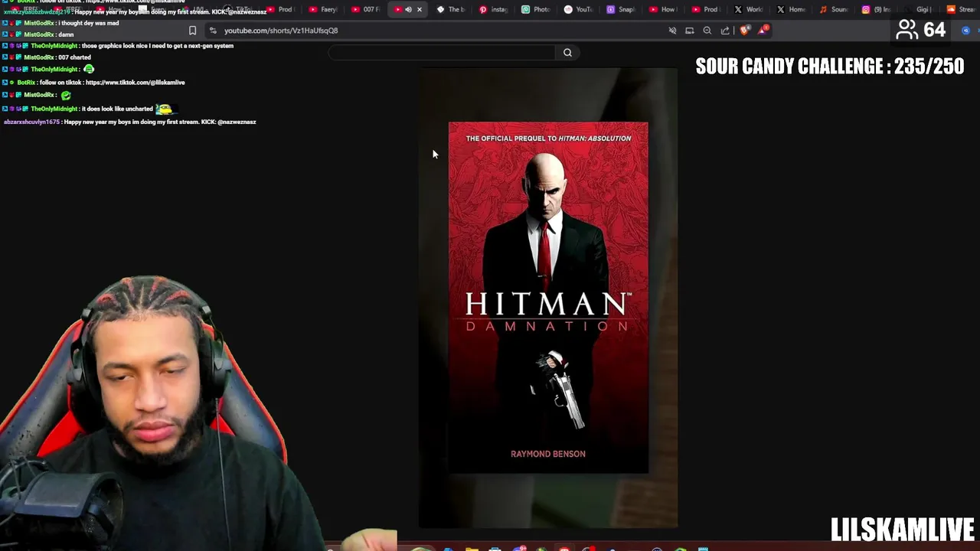
Task: Switch to the X Home tab
Action: tap(792, 9)
